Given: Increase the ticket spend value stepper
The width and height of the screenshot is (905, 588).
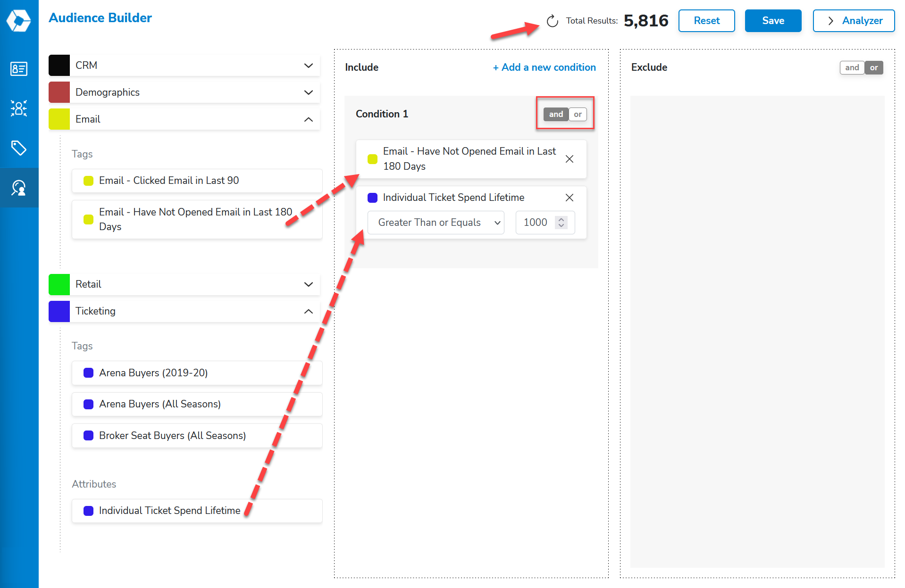Looking at the screenshot, I should [x=561, y=219].
